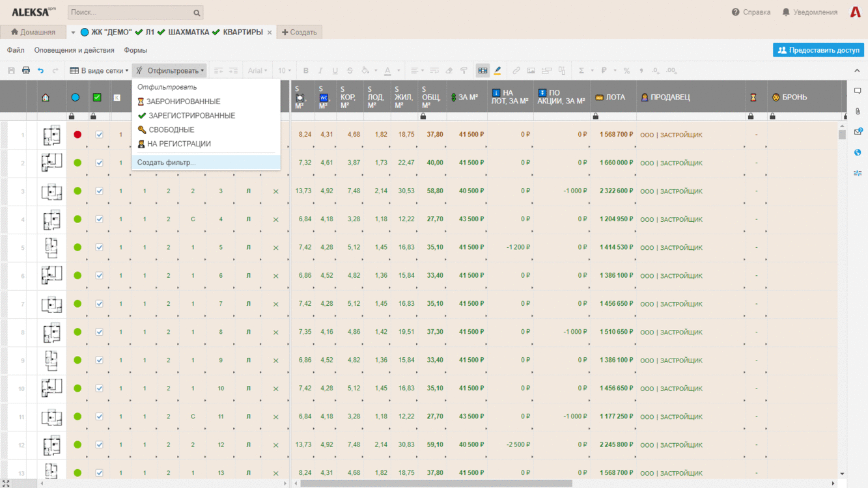Viewport: 868px width, 488px height.
Task: Select the "ЗАБРОНИРОВАННЫЕ" filter option
Action: click(183, 102)
